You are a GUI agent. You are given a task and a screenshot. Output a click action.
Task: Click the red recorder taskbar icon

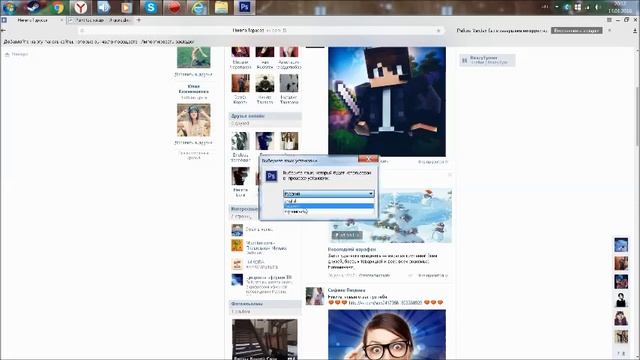(174, 7)
